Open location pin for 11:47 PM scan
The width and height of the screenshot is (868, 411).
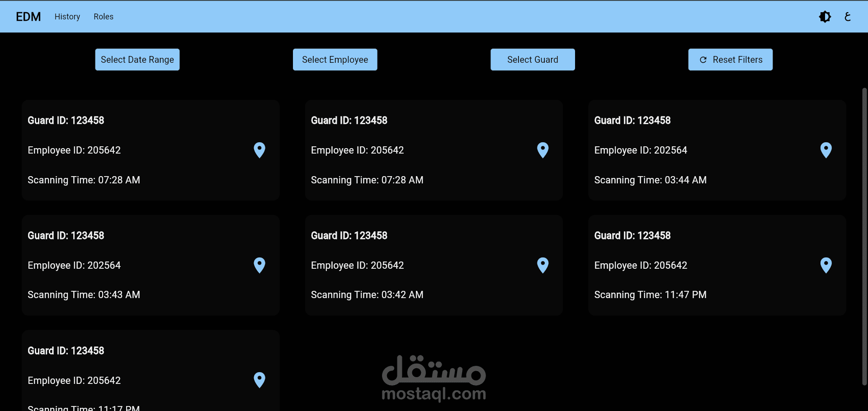pyautogui.click(x=826, y=265)
